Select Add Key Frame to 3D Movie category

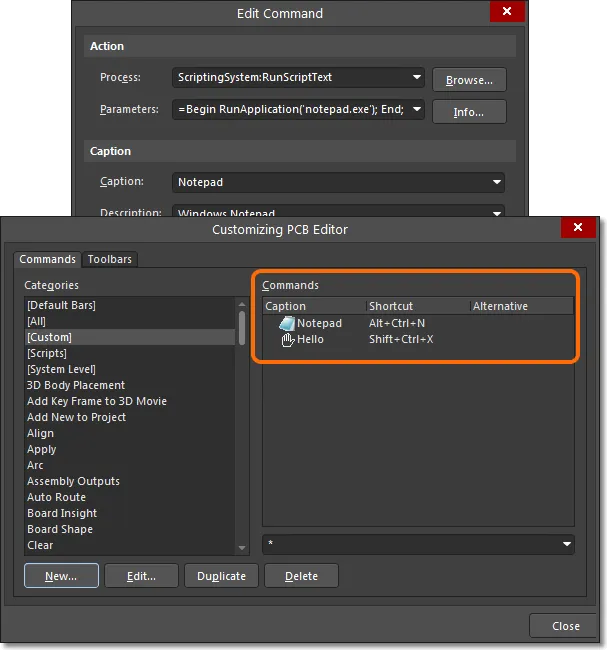130,401
